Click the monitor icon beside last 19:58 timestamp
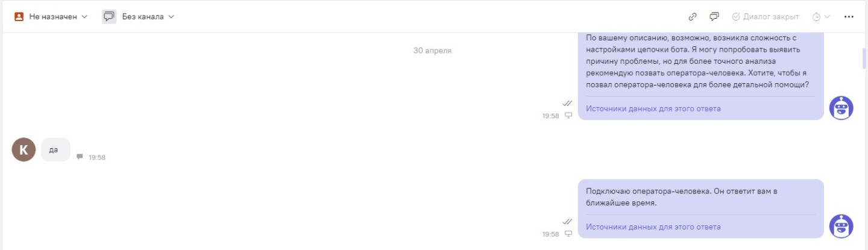The height and width of the screenshot is (250, 868). 568,234
